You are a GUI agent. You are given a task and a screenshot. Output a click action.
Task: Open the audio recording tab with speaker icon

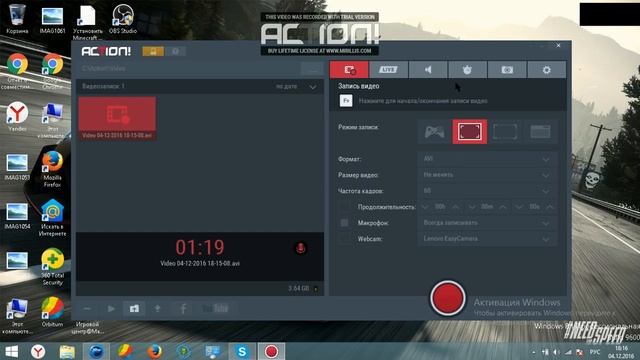pos(428,70)
